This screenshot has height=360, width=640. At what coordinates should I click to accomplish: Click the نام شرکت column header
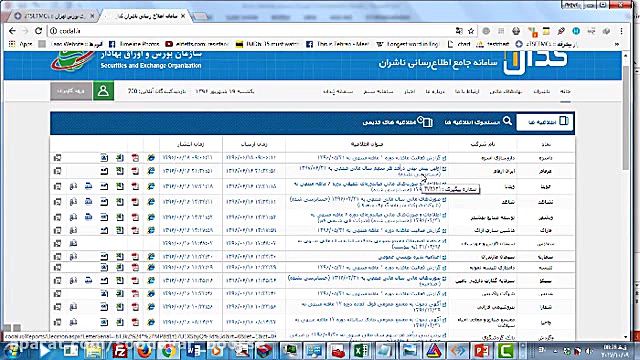[483, 144]
